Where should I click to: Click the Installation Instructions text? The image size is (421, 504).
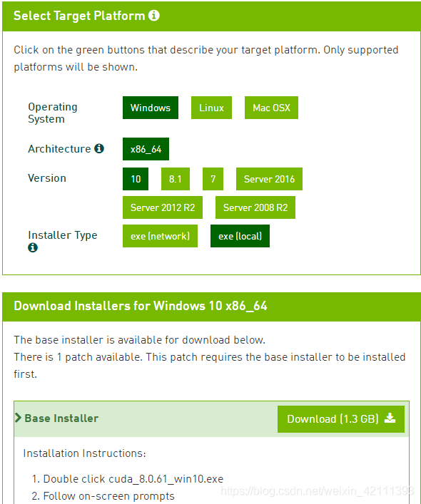[84, 453]
